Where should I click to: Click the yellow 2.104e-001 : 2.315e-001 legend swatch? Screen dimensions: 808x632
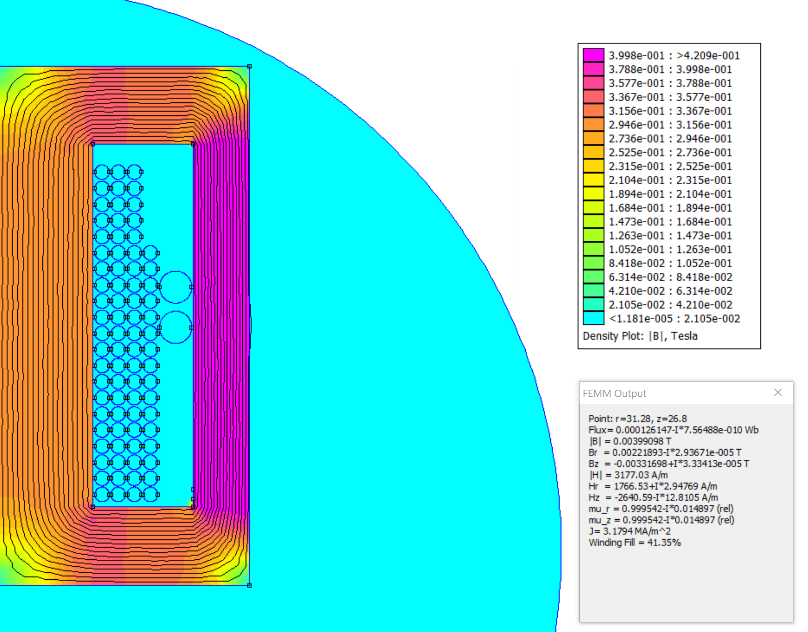click(593, 180)
